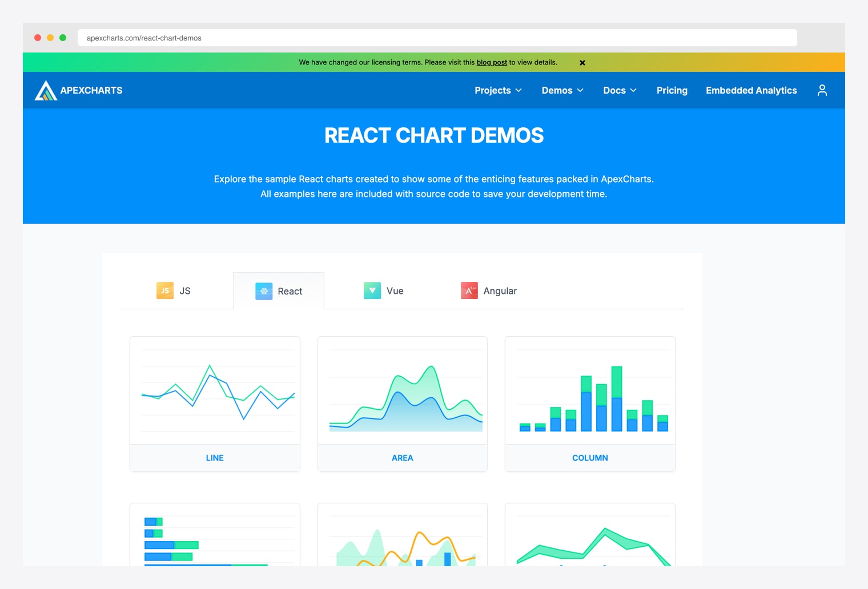Open the AREA chart demo thumbnail
868x589 pixels.
click(403, 390)
